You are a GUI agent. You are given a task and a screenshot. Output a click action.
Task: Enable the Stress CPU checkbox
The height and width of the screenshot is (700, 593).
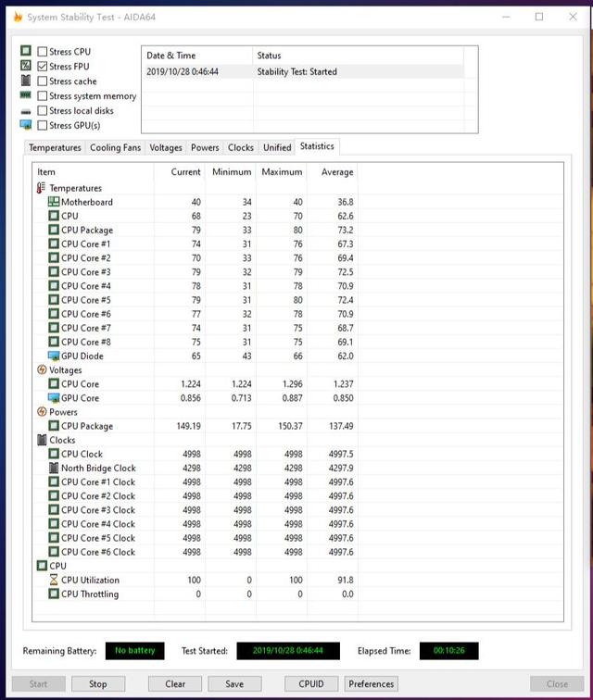pyautogui.click(x=43, y=52)
